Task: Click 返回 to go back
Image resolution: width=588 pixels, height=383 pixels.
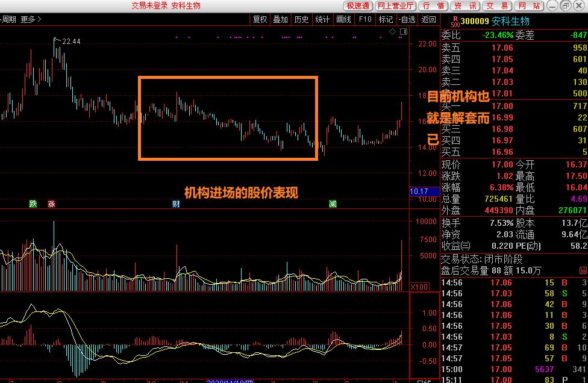Action: [428, 19]
